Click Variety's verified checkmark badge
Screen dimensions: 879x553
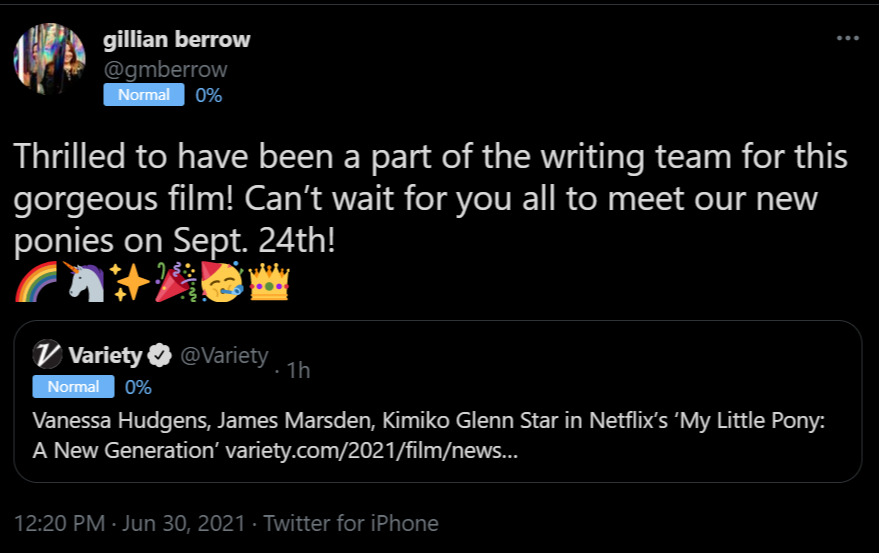pyautogui.click(x=158, y=355)
